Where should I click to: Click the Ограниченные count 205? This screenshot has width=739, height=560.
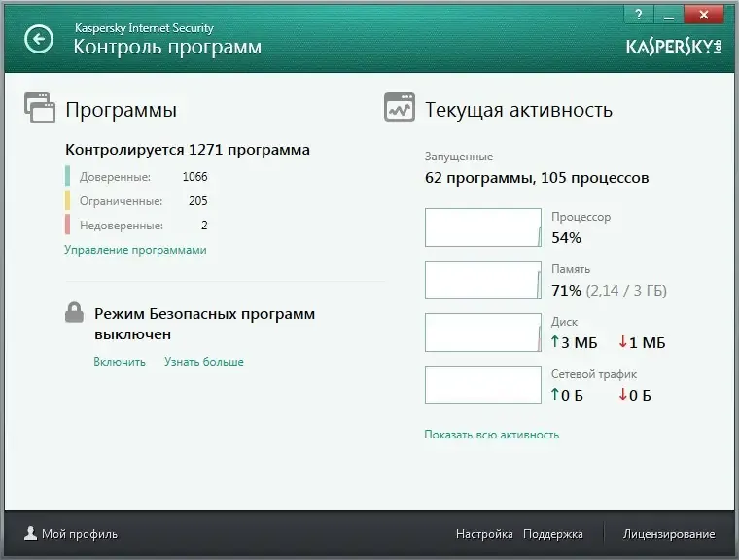pyautogui.click(x=198, y=201)
